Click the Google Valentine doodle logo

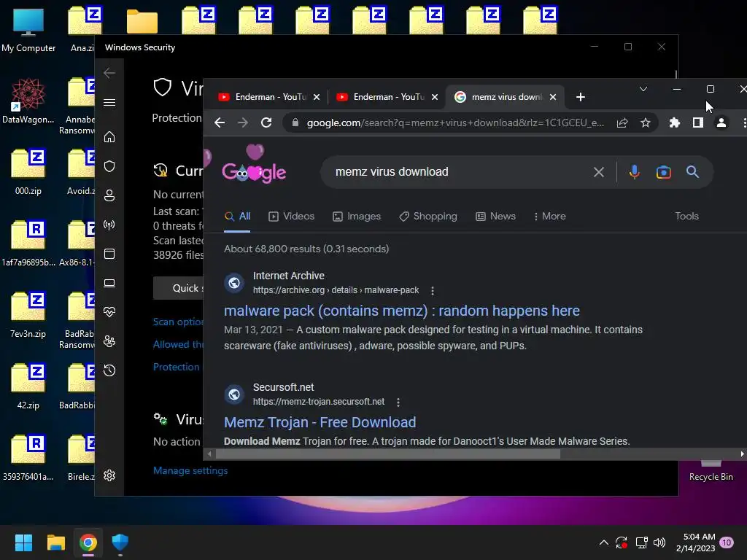pos(254,166)
